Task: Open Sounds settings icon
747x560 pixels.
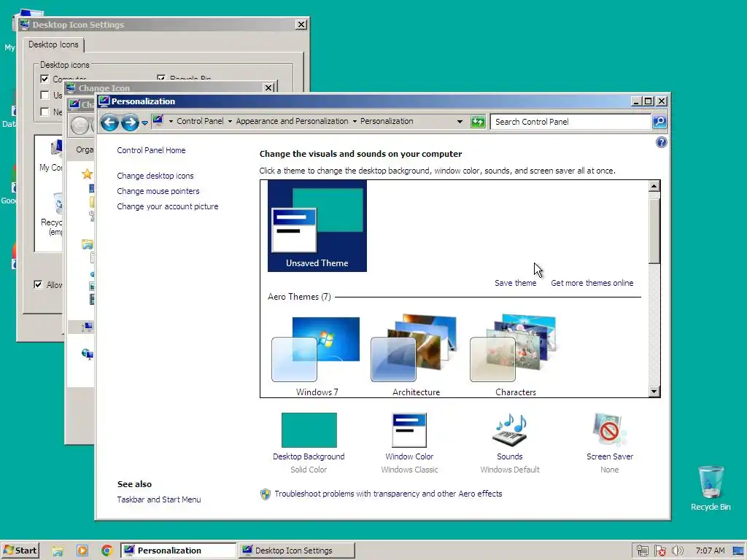Action: (x=509, y=430)
